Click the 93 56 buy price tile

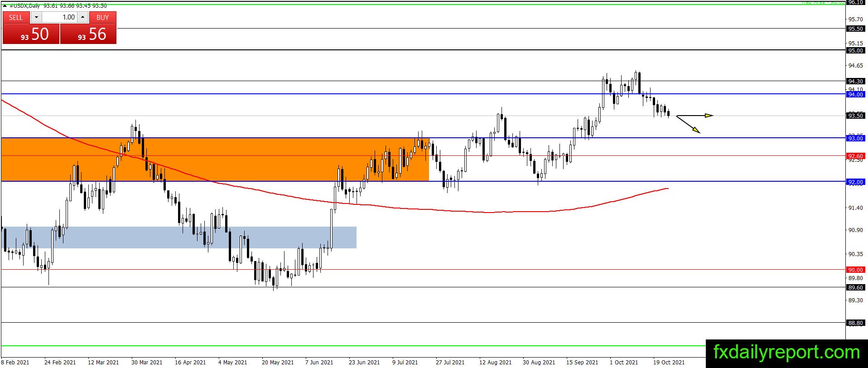click(x=88, y=34)
